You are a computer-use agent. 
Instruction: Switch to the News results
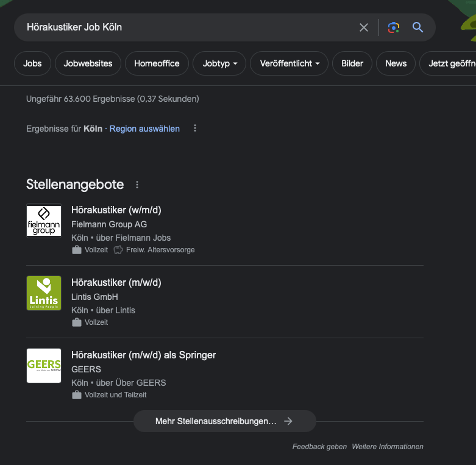point(396,63)
